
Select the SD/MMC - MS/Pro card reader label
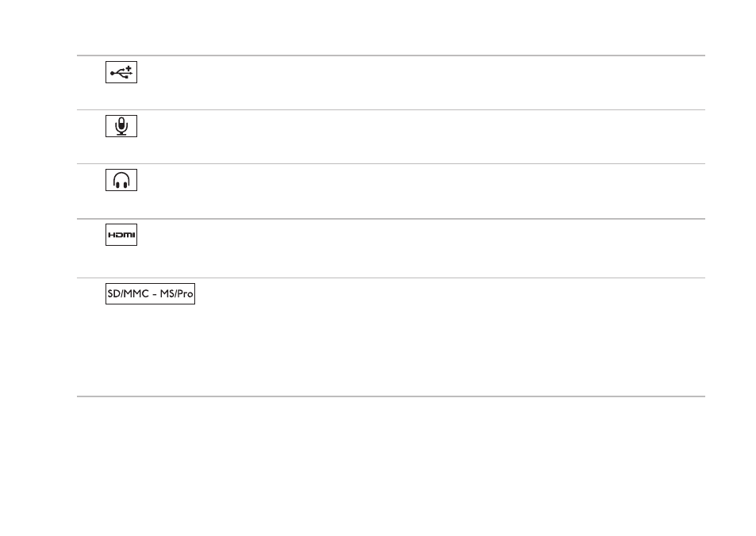pyautogui.click(x=151, y=294)
